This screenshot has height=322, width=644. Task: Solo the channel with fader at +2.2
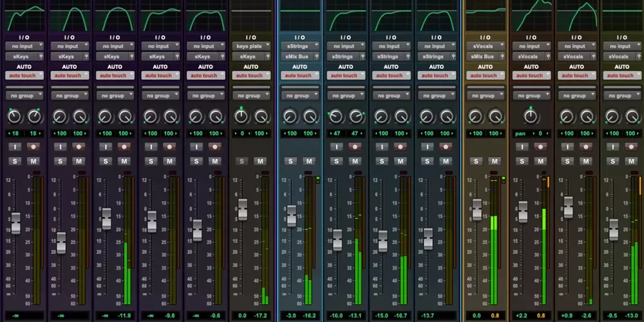pos(522,162)
